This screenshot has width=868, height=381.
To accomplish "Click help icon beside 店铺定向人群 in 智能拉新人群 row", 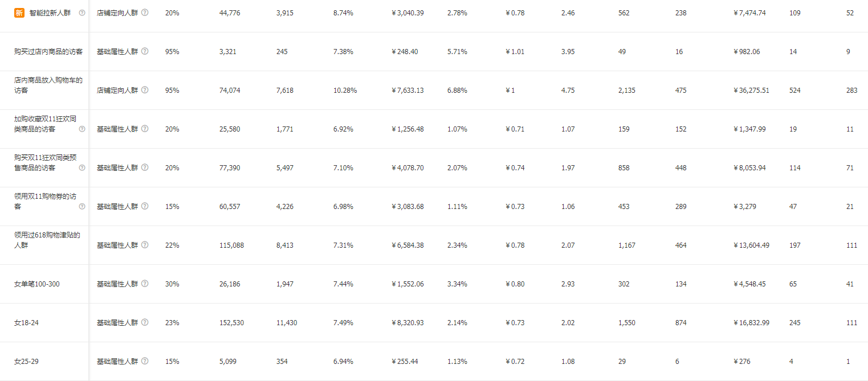I will (145, 13).
